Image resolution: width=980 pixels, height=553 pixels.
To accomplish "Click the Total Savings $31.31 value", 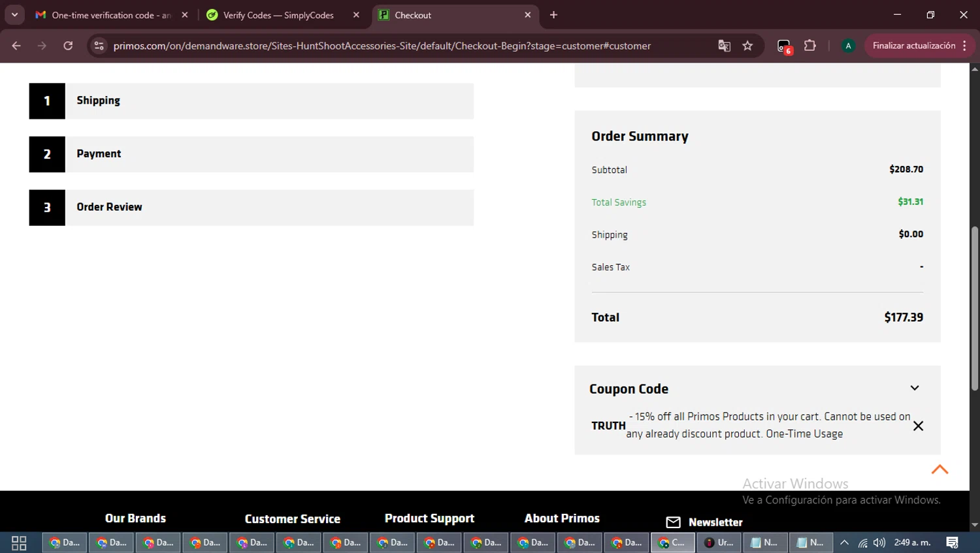I will pos(910,202).
